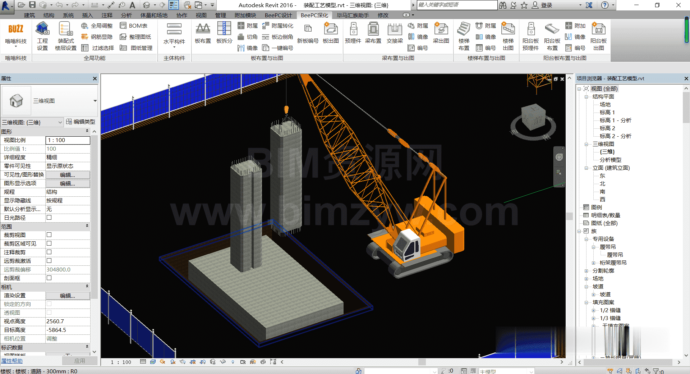Viewport: 690px width, 374px height.
Task: Enable the 裁剪视图 crop view checkbox
Action: 49,235
